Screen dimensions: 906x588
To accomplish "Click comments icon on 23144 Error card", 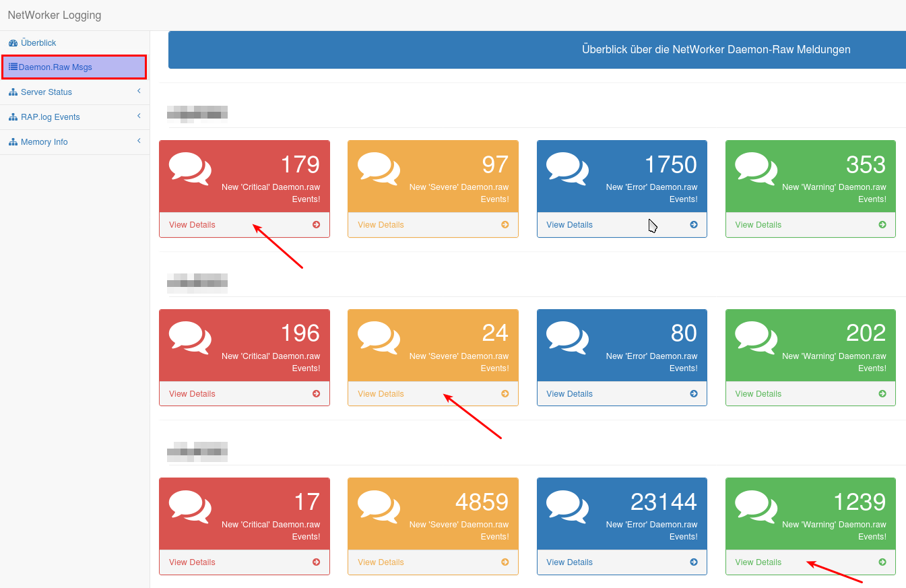I will coord(567,506).
